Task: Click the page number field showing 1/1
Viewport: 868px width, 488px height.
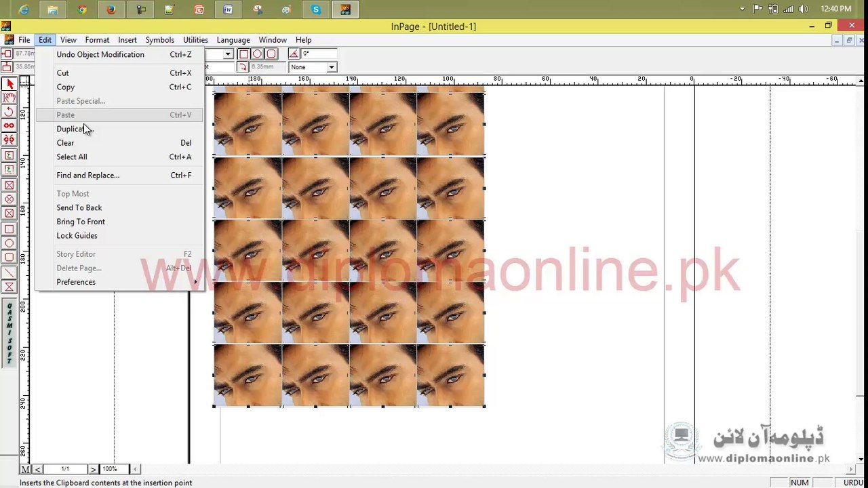Action: [x=66, y=469]
